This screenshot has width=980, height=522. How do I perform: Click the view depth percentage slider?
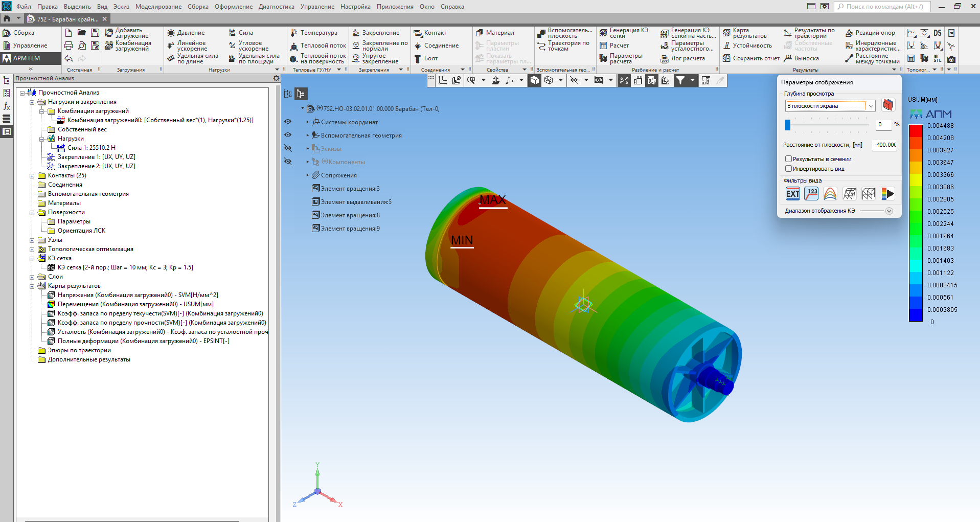tap(788, 125)
